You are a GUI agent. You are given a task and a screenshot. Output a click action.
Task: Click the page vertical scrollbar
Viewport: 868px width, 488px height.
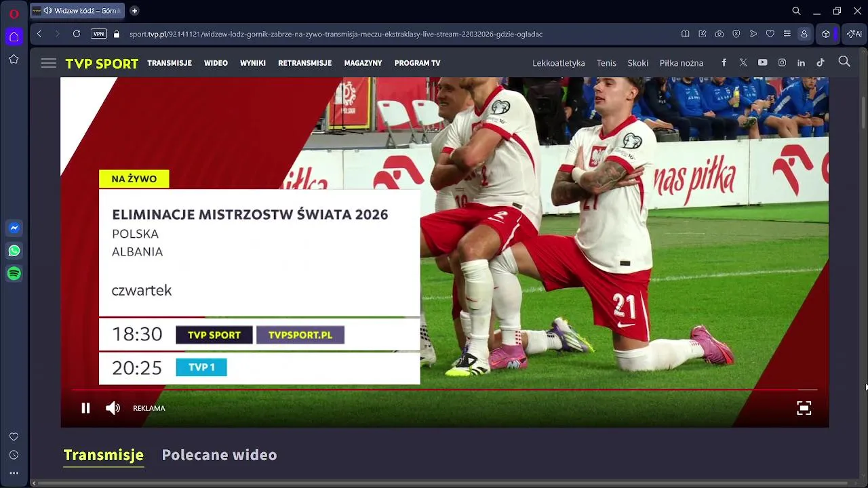[863, 112]
